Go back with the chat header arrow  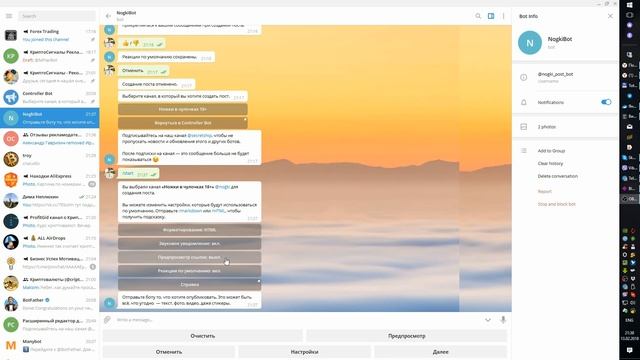pos(108,16)
